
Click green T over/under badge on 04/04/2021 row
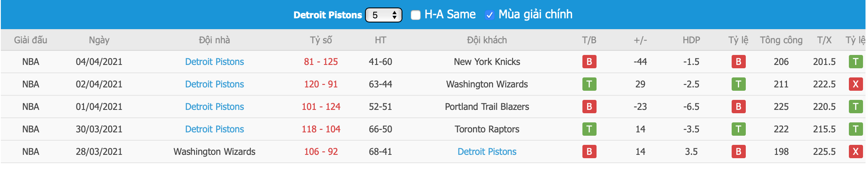click(x=855, y=62)
